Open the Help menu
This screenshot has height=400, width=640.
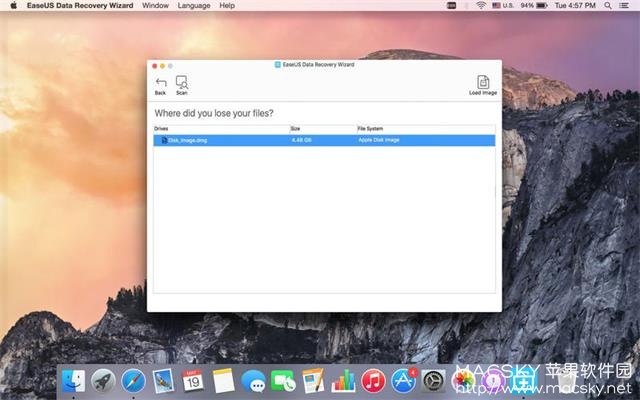pyautogui.click(x=227, y=5)
